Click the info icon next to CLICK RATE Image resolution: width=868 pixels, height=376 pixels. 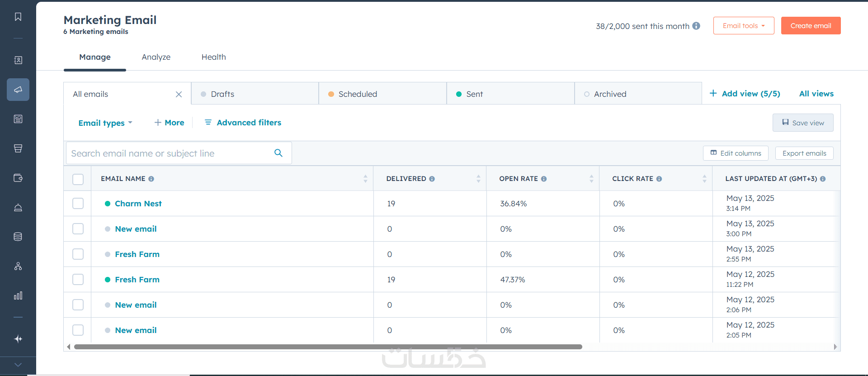click(x=659, y=179)
